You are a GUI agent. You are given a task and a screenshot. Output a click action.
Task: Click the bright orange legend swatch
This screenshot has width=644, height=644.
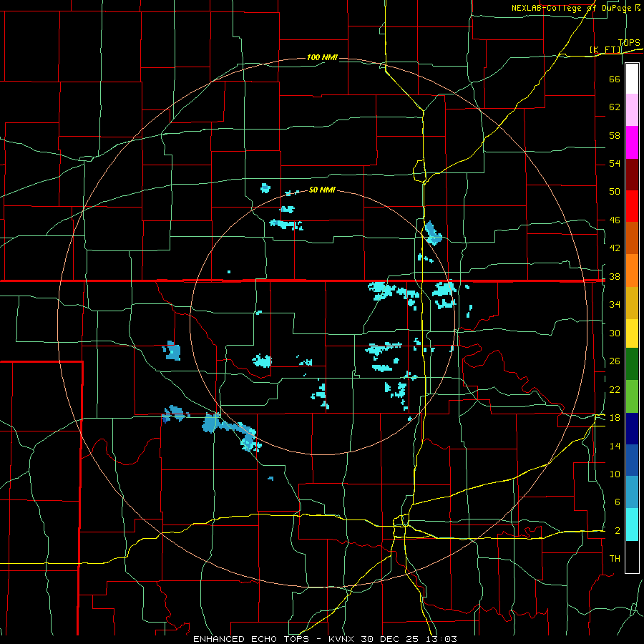click(632, 270)
